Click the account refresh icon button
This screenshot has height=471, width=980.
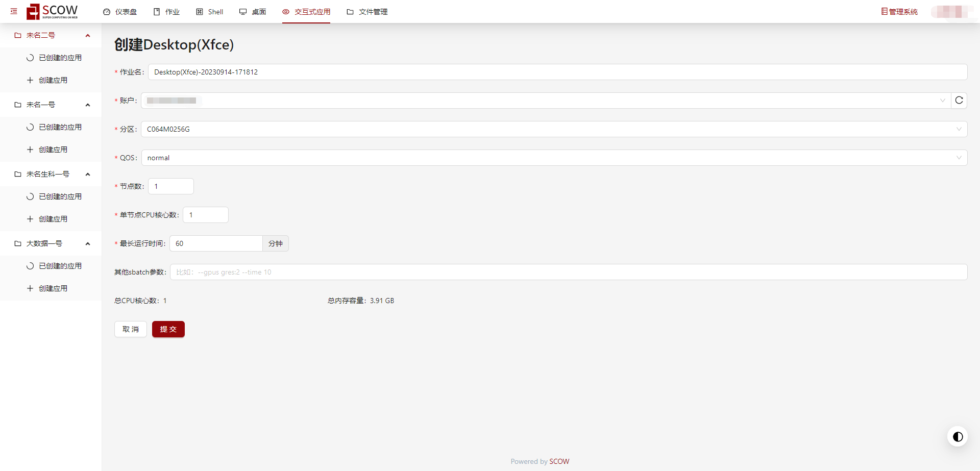(x=959, y=101)
